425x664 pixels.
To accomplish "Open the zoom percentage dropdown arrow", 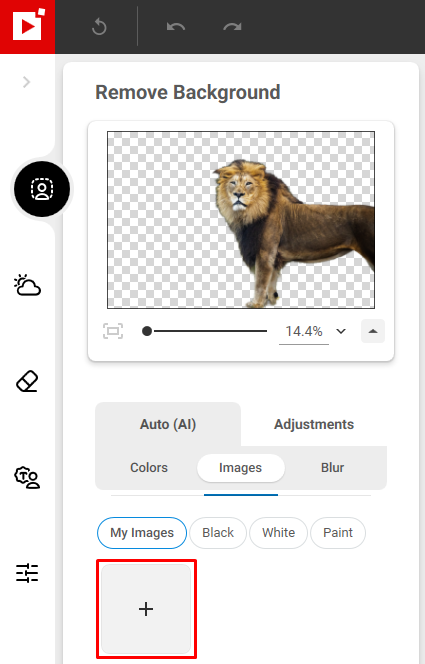I will coord(341,331).
